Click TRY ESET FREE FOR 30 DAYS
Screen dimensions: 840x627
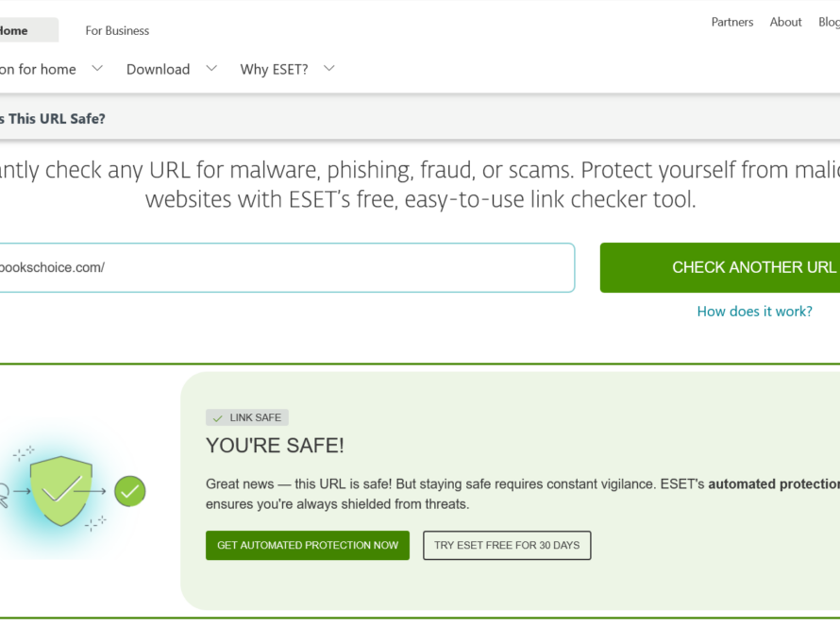click(x=507, y=545)
